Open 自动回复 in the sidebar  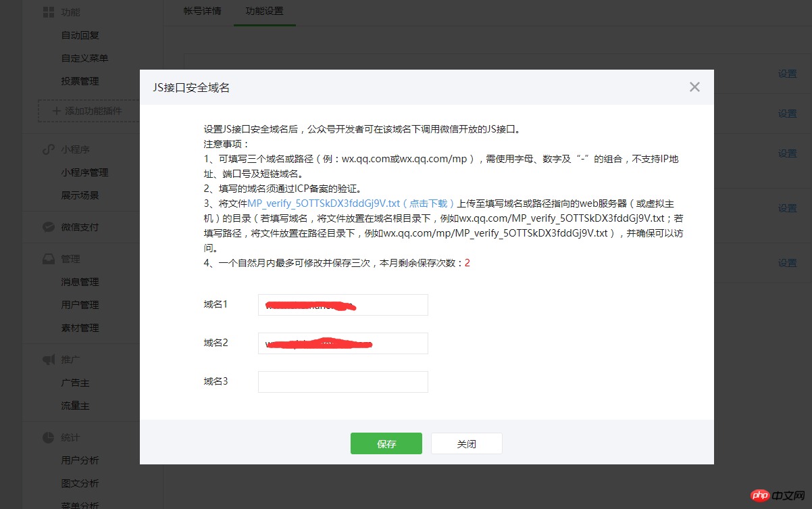click(80, 35)
